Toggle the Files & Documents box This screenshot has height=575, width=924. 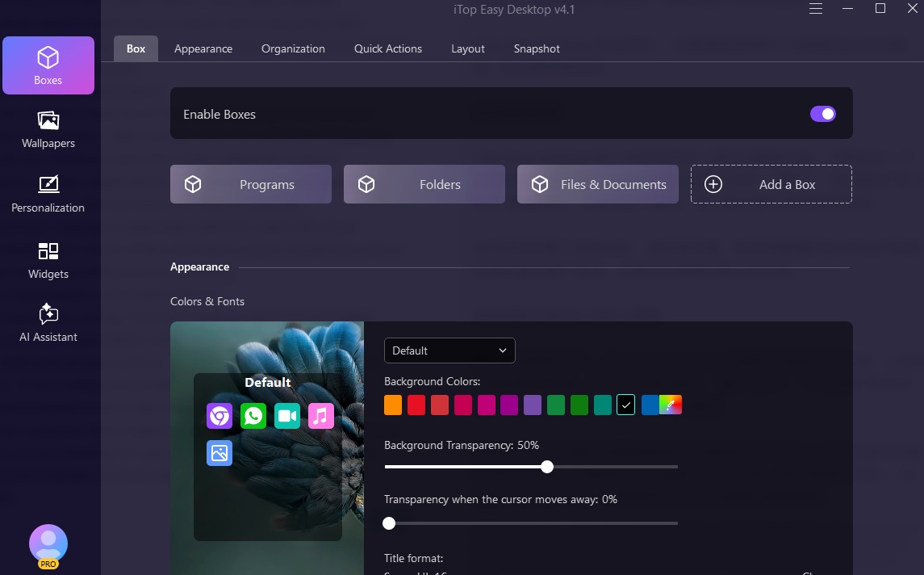pyautogui.click(x=597, y=184)
